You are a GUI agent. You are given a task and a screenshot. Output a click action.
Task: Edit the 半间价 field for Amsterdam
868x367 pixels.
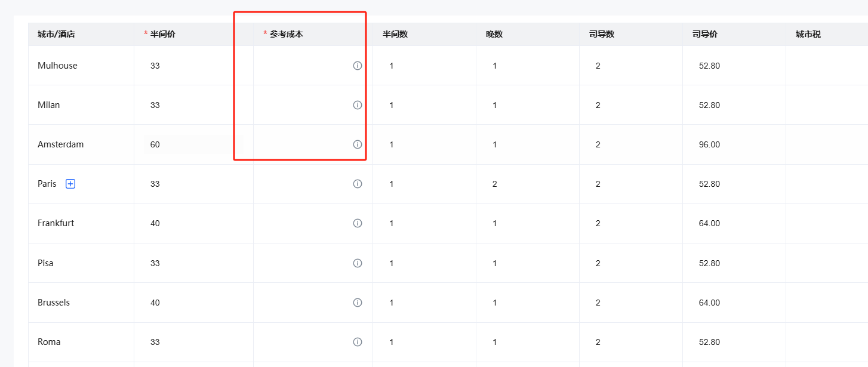coord(185,144)
